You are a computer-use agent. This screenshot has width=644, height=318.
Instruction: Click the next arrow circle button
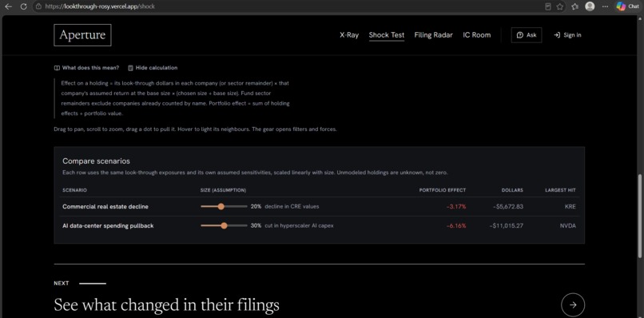click(573, 305)
